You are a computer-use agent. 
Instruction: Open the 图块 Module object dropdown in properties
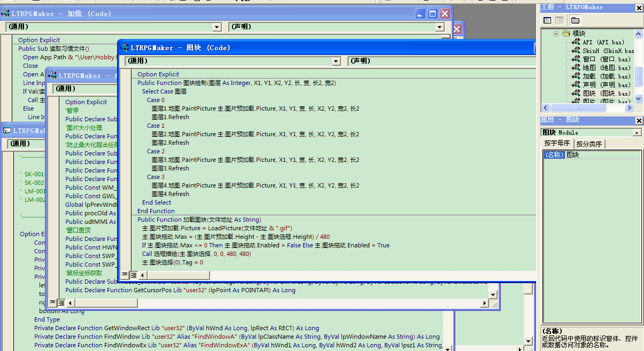[637, 132]
